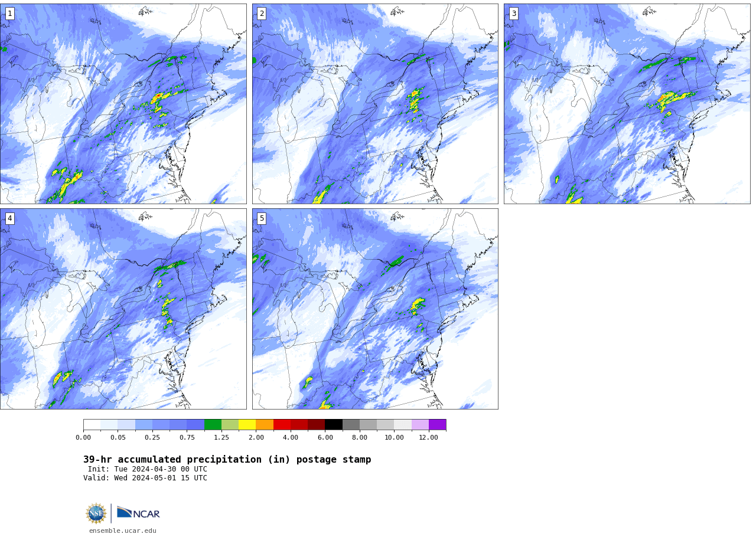The height and width of the screenshot is (537, 756).
Task: Open ensemble member 4 precipitation map
Action: [123, 309]
